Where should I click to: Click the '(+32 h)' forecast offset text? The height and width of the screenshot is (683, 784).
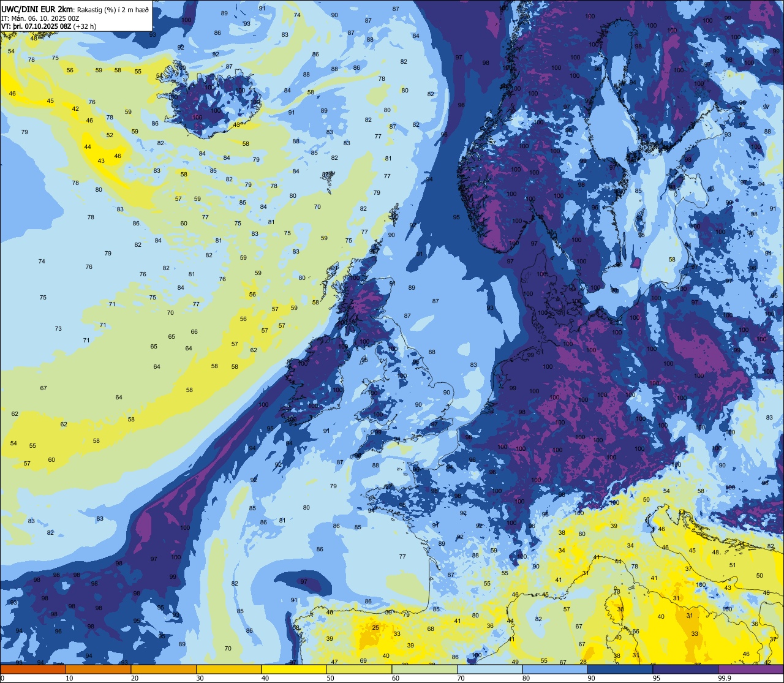click(86, 26)
